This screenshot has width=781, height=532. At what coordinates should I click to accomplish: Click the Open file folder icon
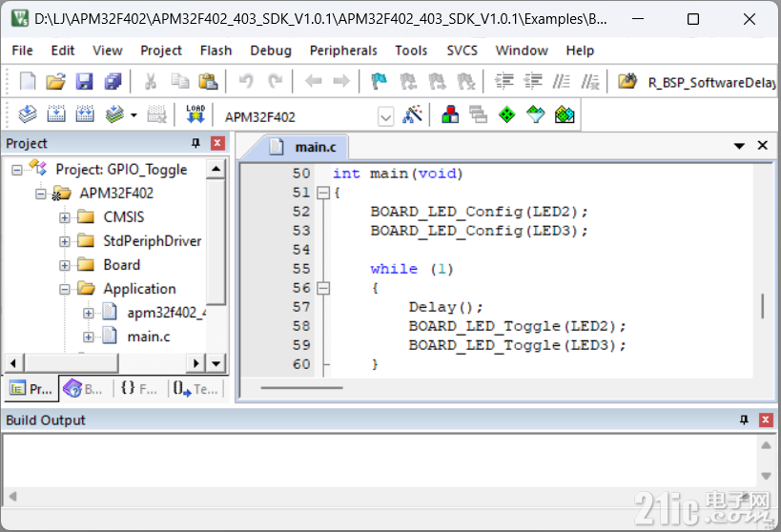tap(55, 81)
